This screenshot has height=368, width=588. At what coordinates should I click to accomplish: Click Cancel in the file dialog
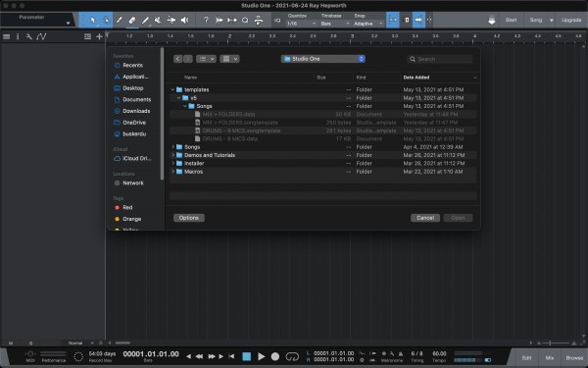(425, 218)
